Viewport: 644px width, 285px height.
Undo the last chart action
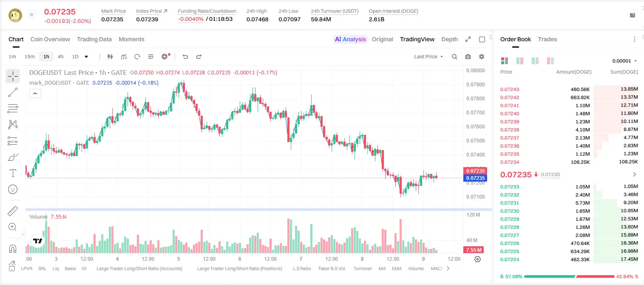tap(185, 57)
